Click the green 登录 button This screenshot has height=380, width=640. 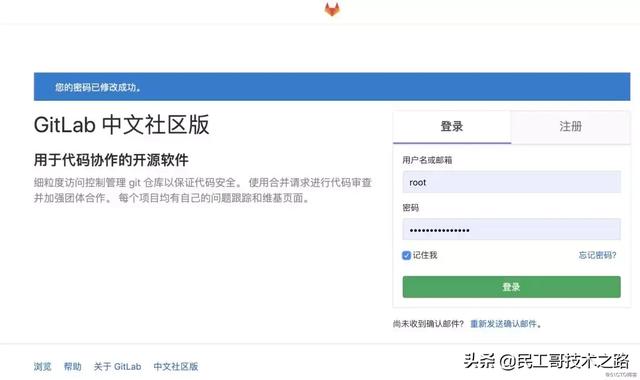pos(511,287)
